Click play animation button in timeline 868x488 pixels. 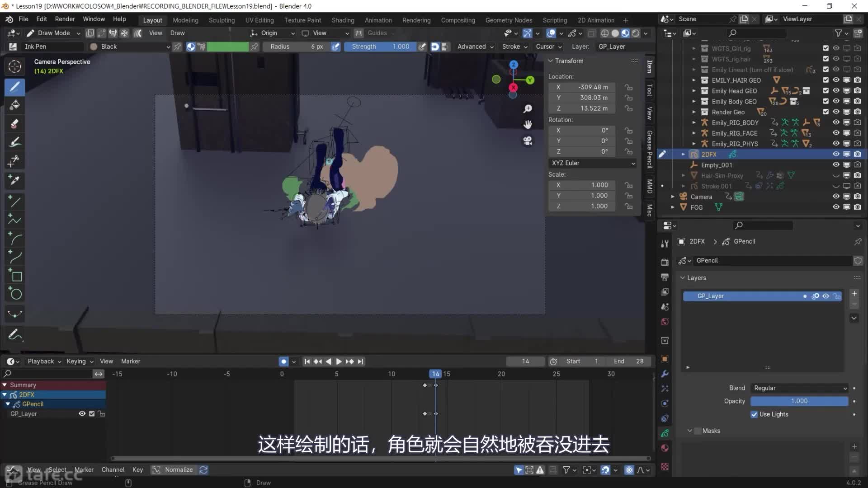tap(339, 361)
